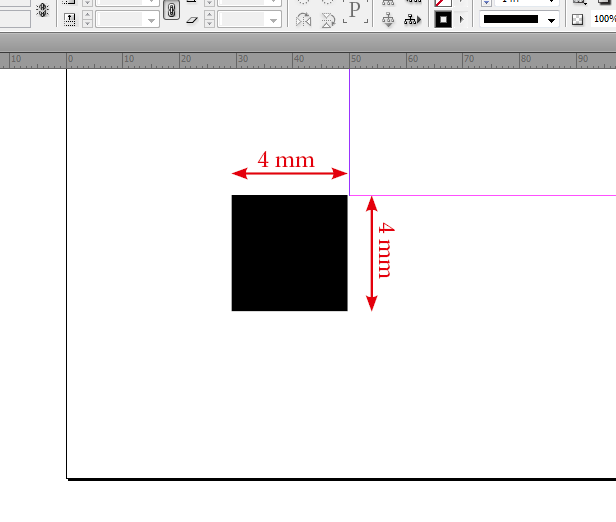Click the P flip/rotate indicator
The image size is (616, 522).
(355, 10)
